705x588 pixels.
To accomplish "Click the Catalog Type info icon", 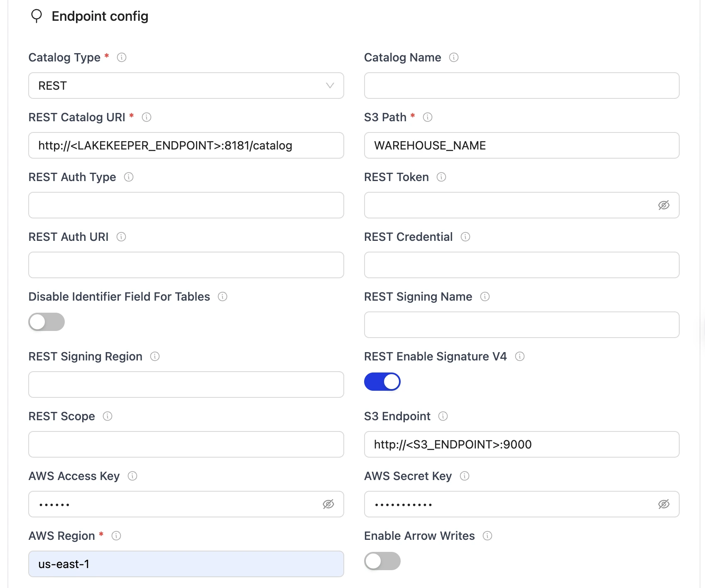I will pos(122,57).
